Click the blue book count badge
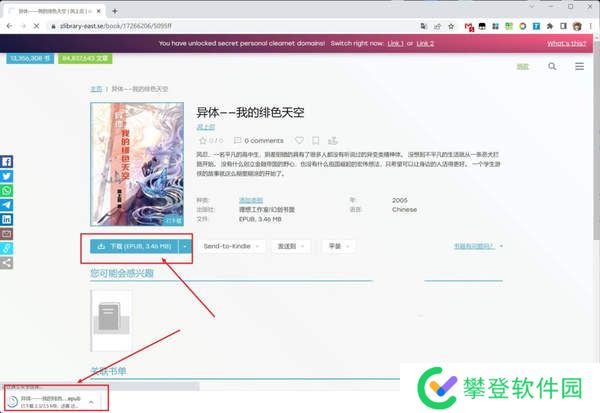The width and height of the screenshot is (600, 413). point(30,58)
